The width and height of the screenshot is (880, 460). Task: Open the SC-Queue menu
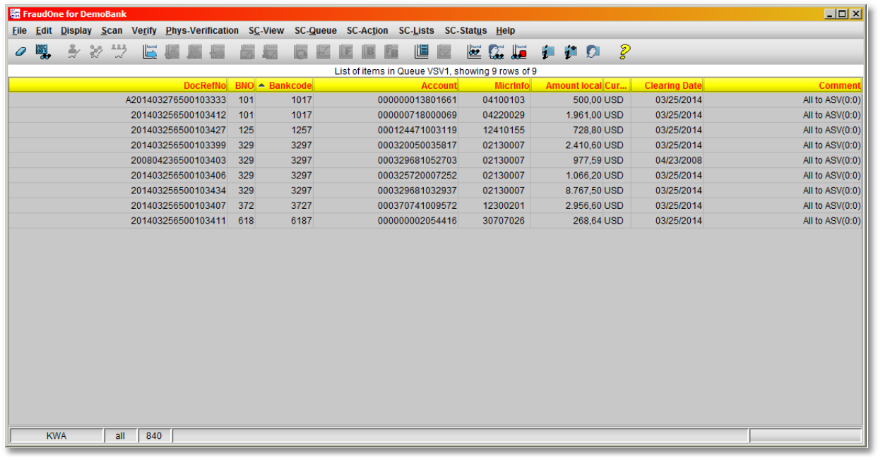tap(315, 31)
